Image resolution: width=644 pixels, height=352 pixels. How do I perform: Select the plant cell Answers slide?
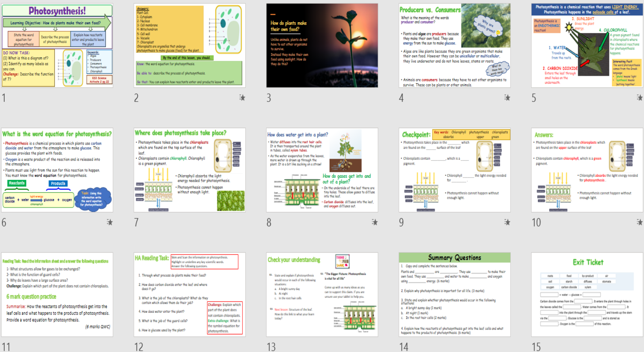pos(189,45)
